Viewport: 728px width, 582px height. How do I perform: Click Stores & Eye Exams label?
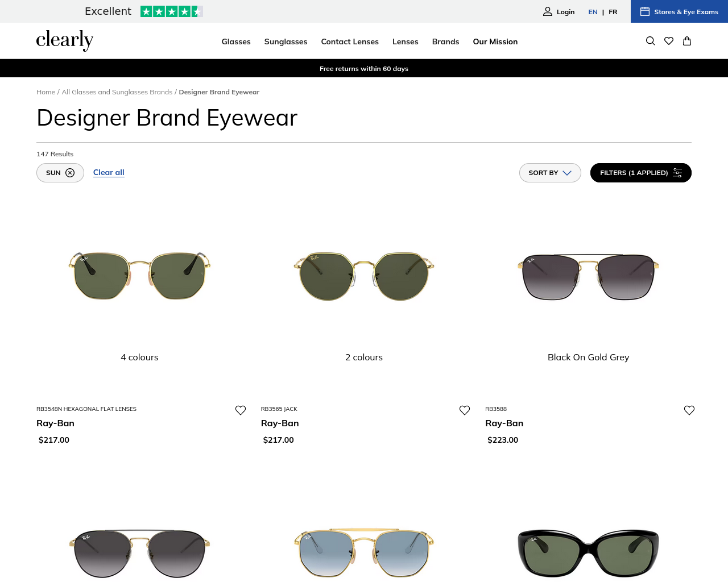(686, 12)
